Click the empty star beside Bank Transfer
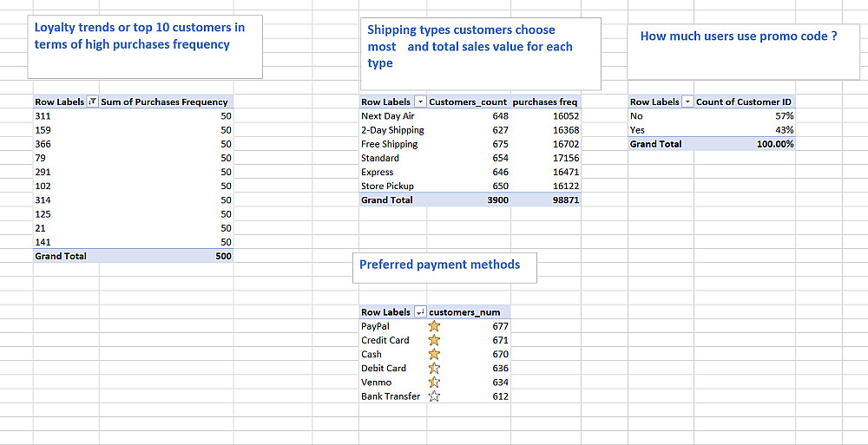868x445 pixels. click(x=434, y=396)
